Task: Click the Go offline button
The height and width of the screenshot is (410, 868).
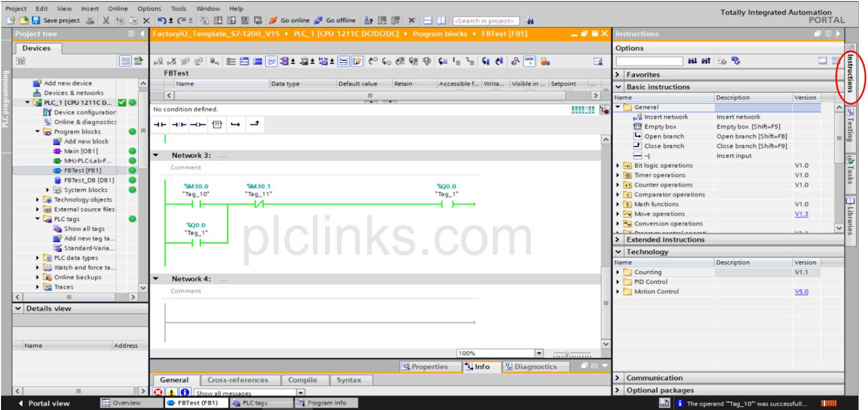Action: coord(335,21)
